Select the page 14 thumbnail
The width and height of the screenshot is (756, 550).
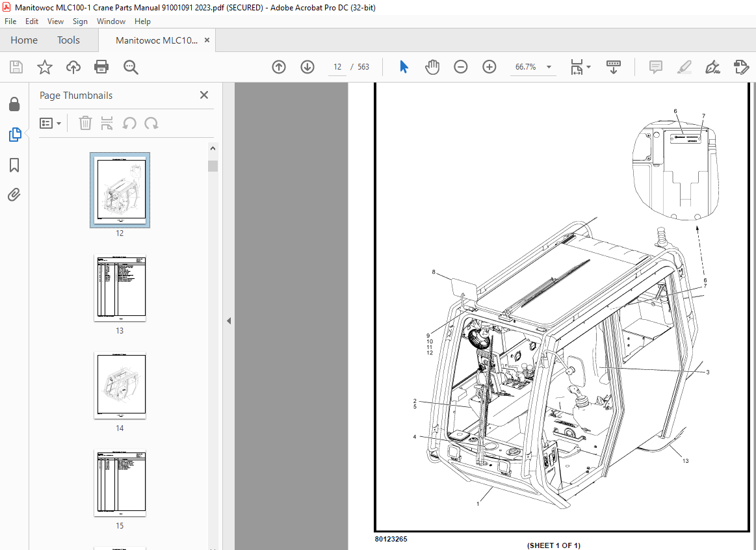point(120,385)
